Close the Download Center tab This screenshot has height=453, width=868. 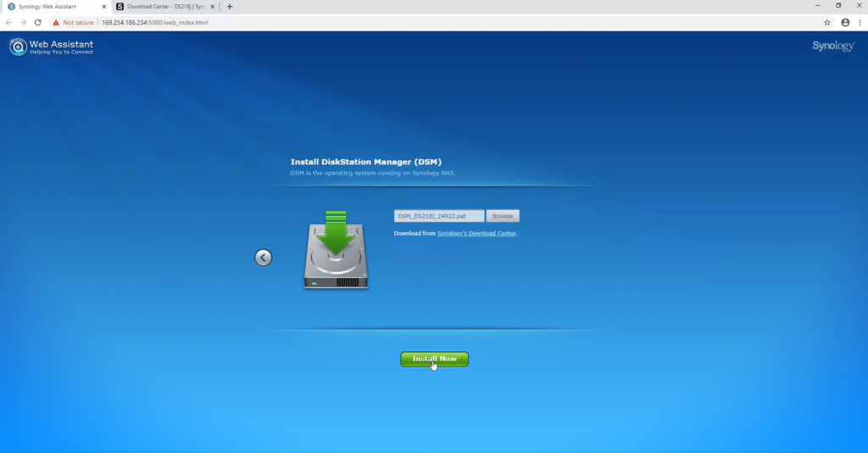(212, 7)
